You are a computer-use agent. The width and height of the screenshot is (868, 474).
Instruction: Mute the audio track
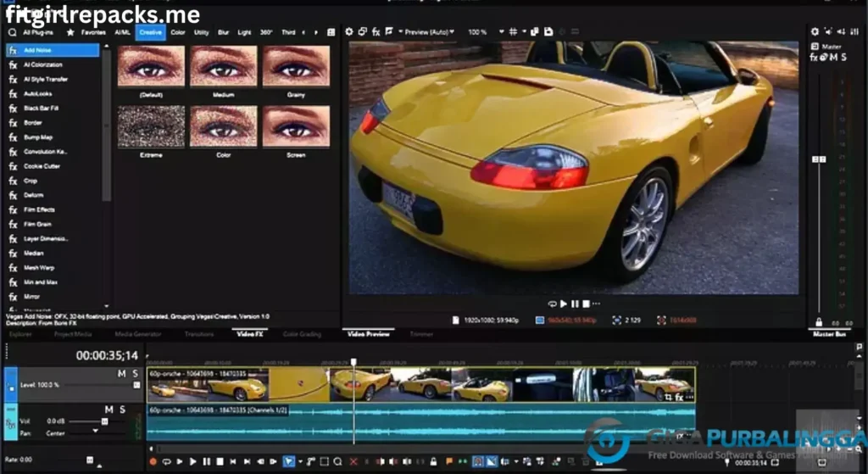click(109, 410)
